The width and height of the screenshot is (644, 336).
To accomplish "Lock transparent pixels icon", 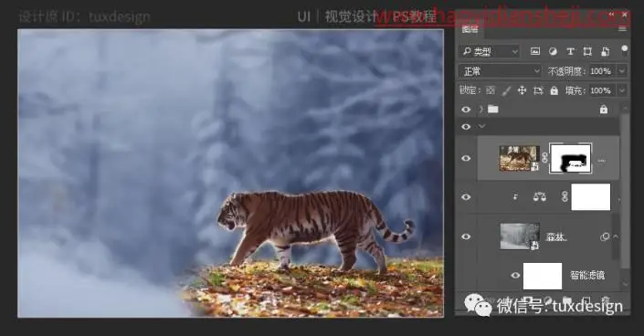I will click(491, 90).
